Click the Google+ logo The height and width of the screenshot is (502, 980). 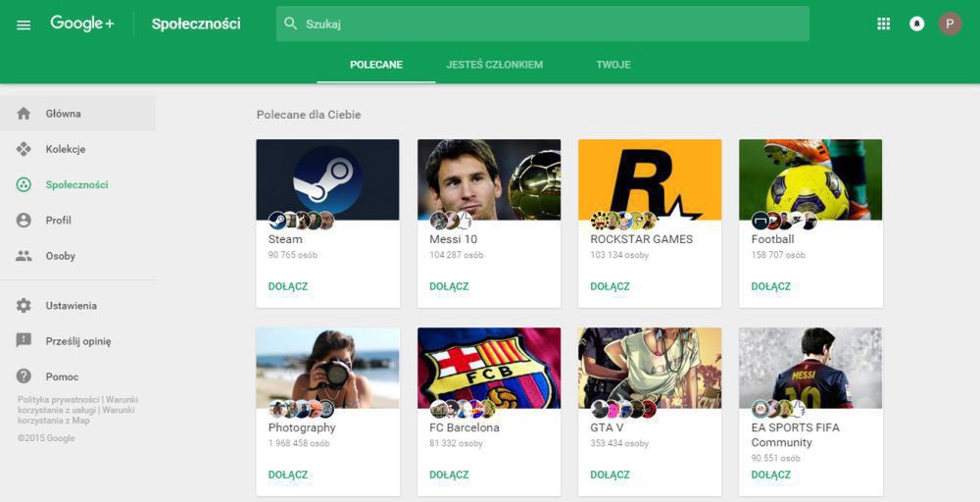point(82,24)
